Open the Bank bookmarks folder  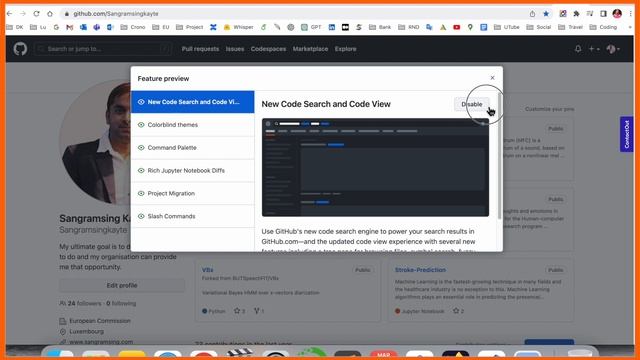pos(380,27)
